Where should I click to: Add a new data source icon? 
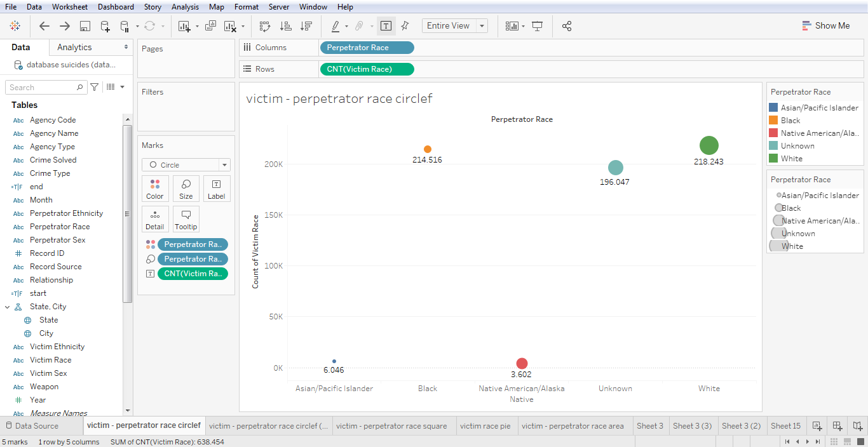(x=105, y=26)
